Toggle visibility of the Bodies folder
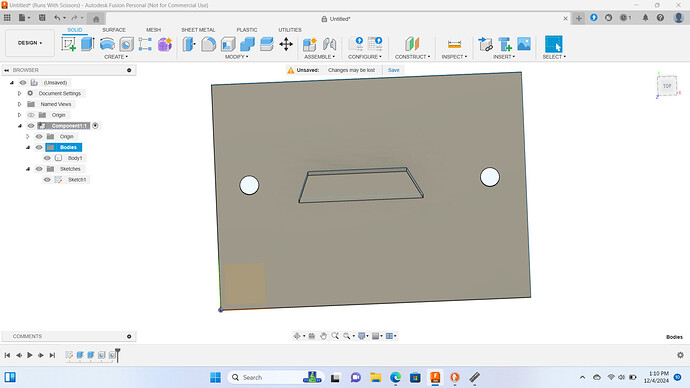Image resolution: width=690 pixels, height=388 pixels. pos(39,147)
